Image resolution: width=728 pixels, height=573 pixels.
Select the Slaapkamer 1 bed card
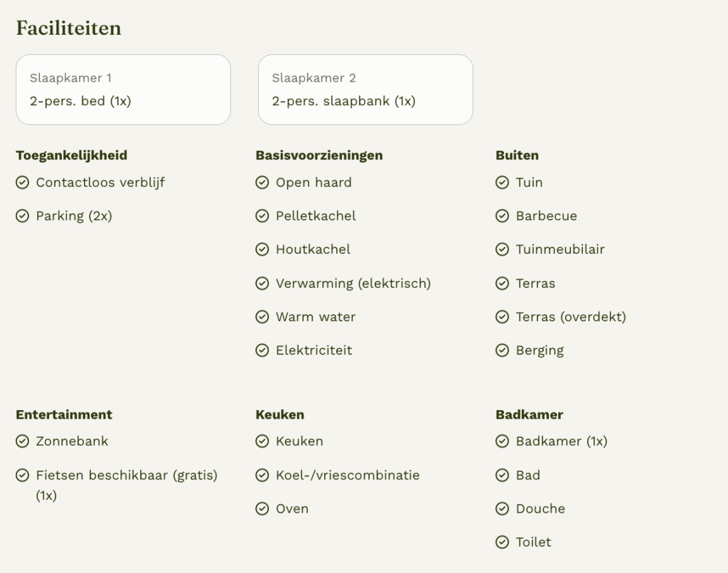[124, 90]
